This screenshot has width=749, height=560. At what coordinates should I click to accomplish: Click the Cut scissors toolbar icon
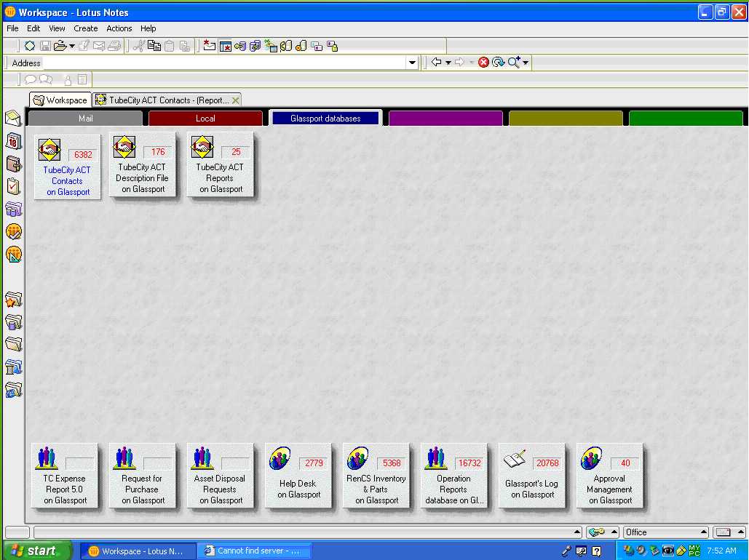click(139, 46)
